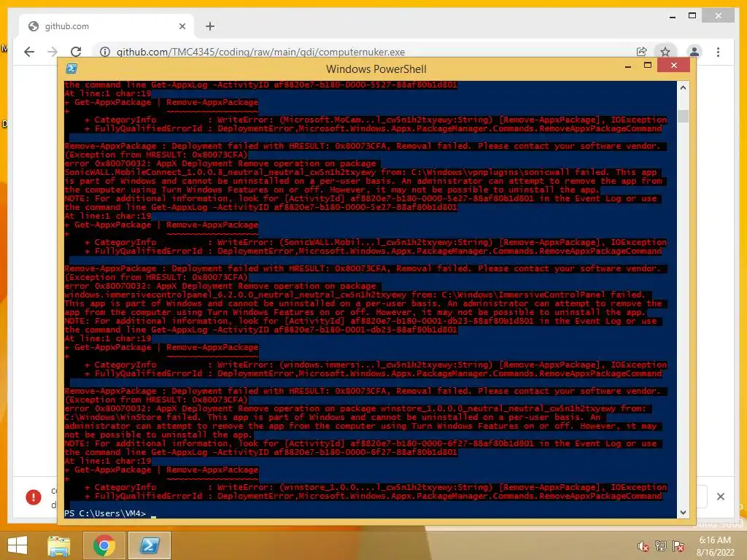Click the PS C:\Users\VM4> prompt

(x=105, y=513)
